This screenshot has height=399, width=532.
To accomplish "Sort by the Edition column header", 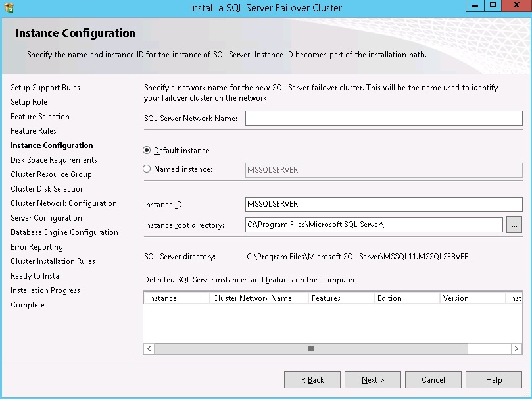I will (x=407, y=298).
